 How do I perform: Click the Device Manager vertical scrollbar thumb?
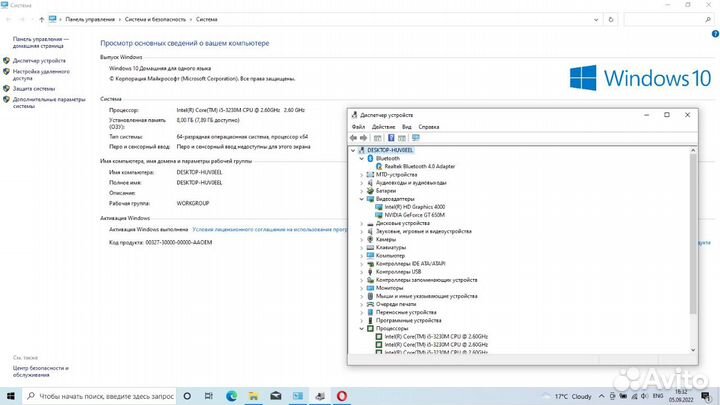(693, 234)
